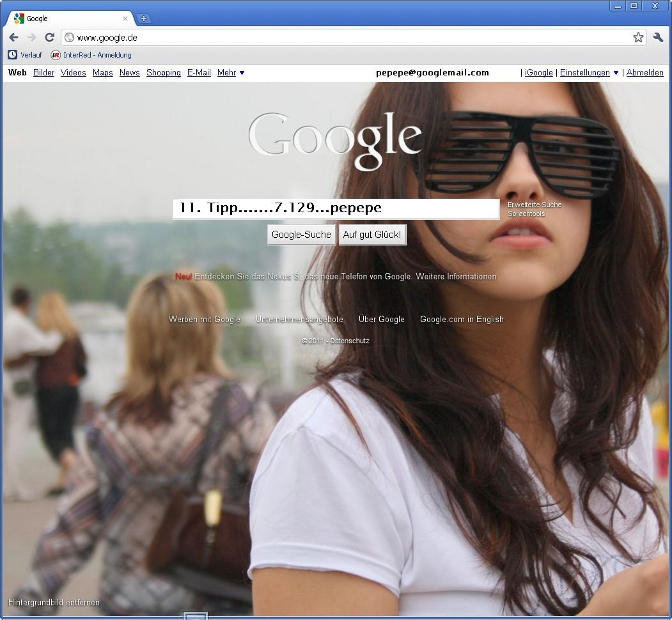The height and width of the screenshot is (620, 672).
Task: Click the pepepe@googlemail.com account text
Action: point(432,72)
